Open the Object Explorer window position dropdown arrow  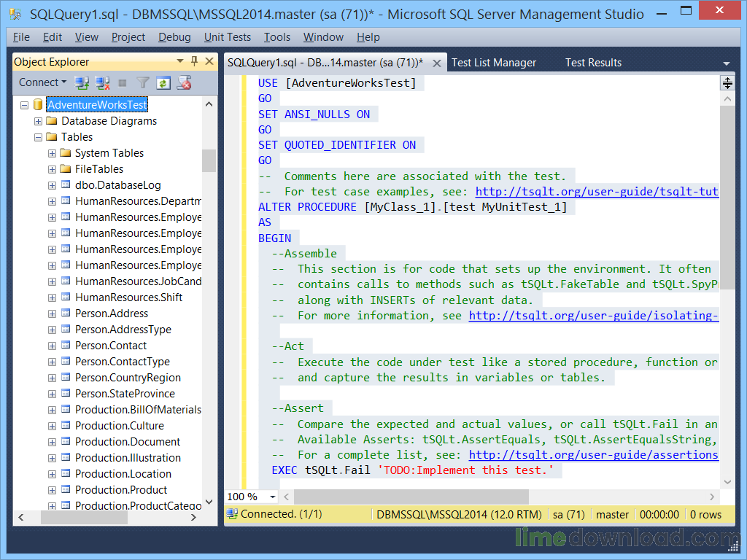pos(179,61)
